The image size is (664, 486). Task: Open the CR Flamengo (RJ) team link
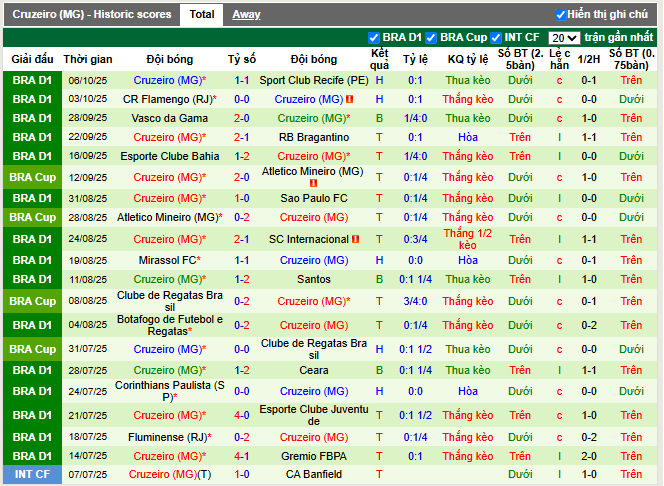[166, 100]
